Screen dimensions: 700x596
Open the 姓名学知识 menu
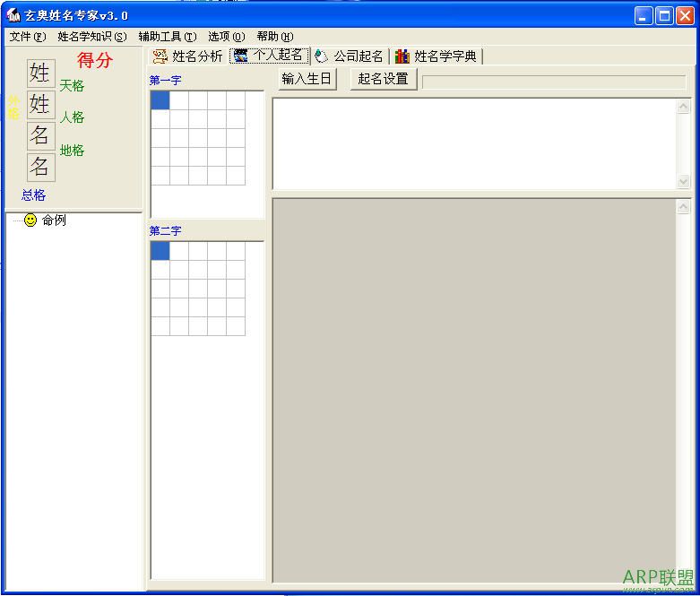91,37
